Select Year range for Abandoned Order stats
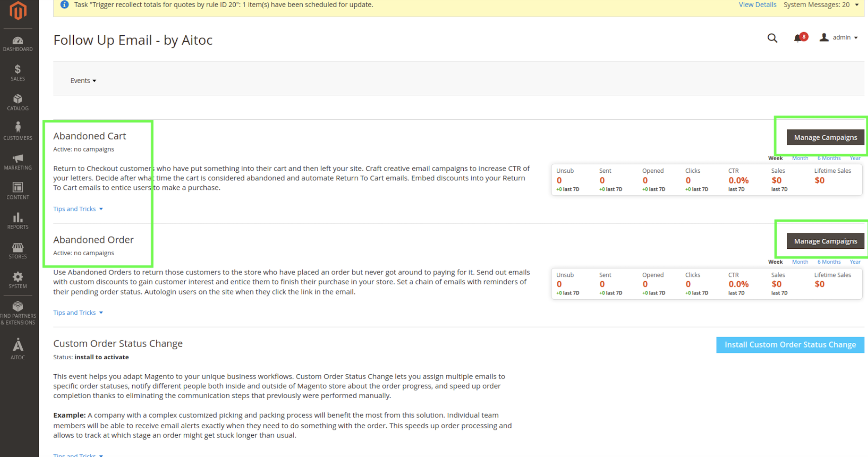The image size is (868, 457). pos(855,262)
